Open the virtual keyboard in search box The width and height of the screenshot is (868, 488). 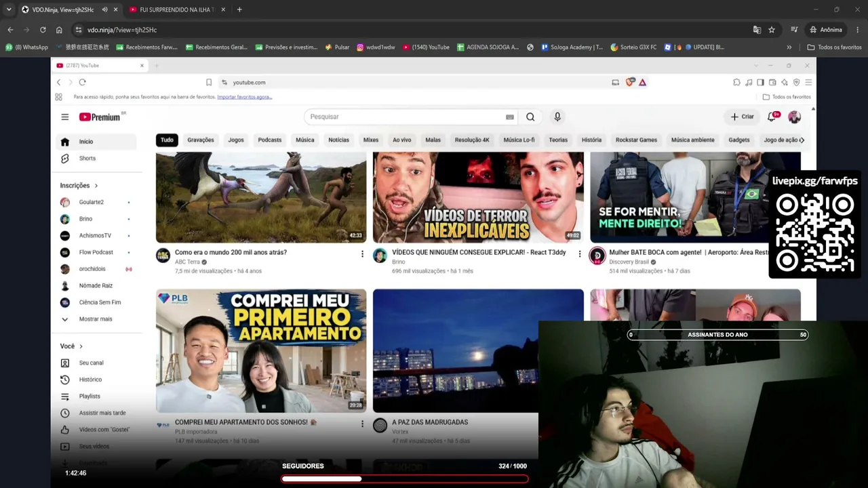(x=510, y=117)
